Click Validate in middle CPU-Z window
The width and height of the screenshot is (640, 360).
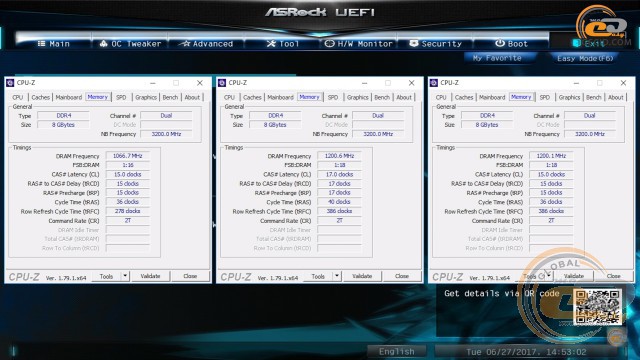tap(362, 276)
